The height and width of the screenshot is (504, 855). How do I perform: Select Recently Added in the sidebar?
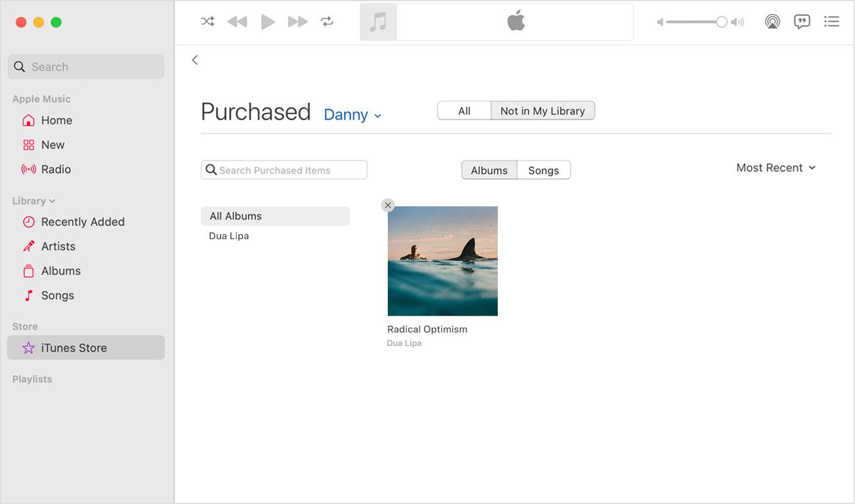pyautogui.click(x=83, y=221)
